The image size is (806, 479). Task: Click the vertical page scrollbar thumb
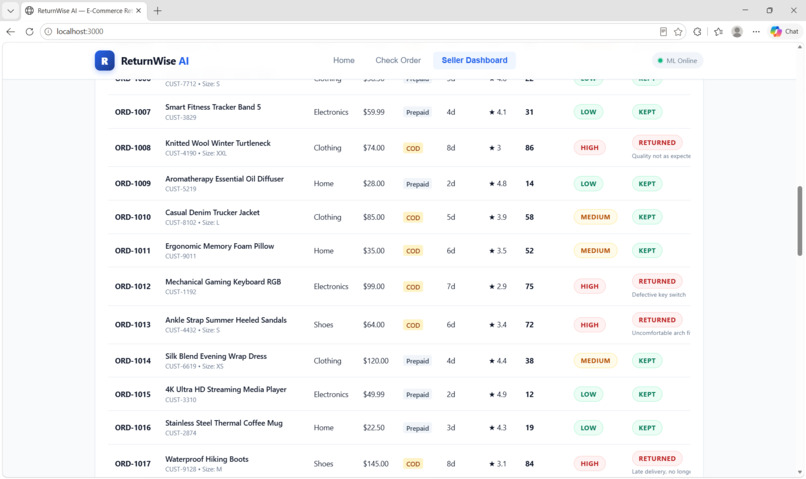799,221
